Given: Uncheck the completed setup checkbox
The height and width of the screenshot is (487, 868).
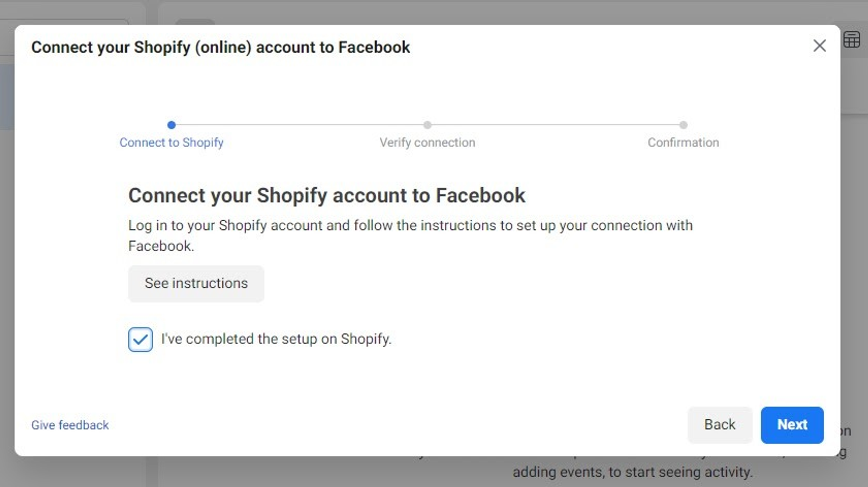Looking at the screenshot, I should 140,339.
